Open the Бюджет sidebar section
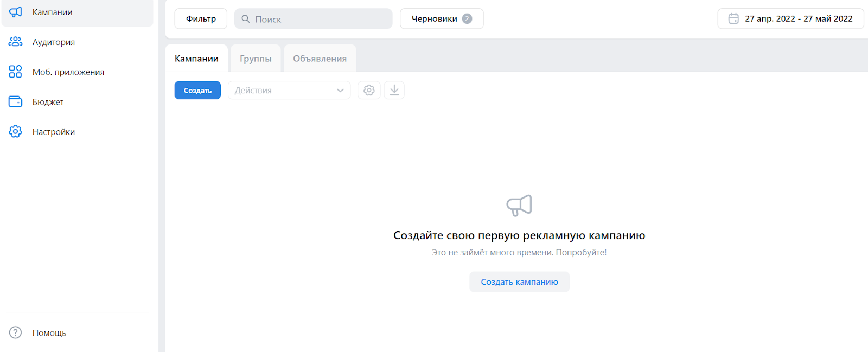This screenshot has height=352, width=868. pyautogui.click(x=78, y=101)
